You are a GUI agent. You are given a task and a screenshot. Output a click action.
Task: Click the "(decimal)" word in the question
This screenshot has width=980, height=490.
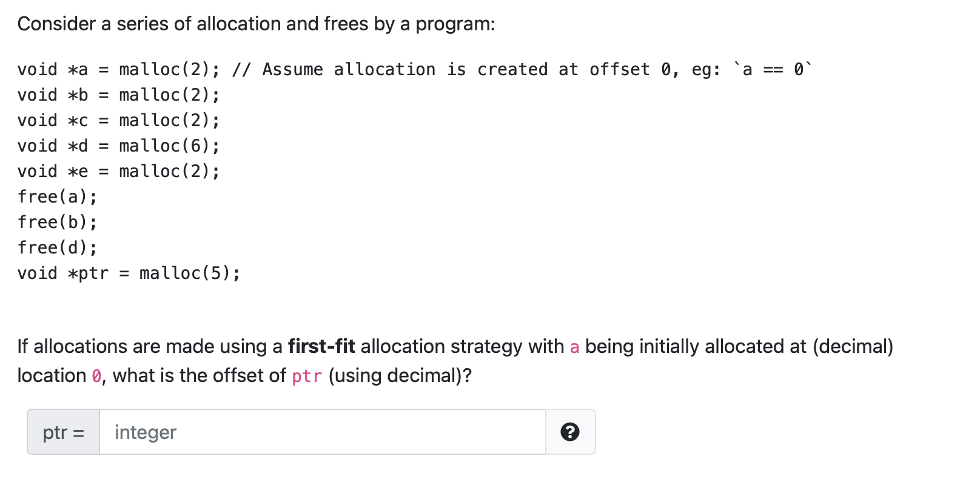pyautogui.click(x=853, y=346)
